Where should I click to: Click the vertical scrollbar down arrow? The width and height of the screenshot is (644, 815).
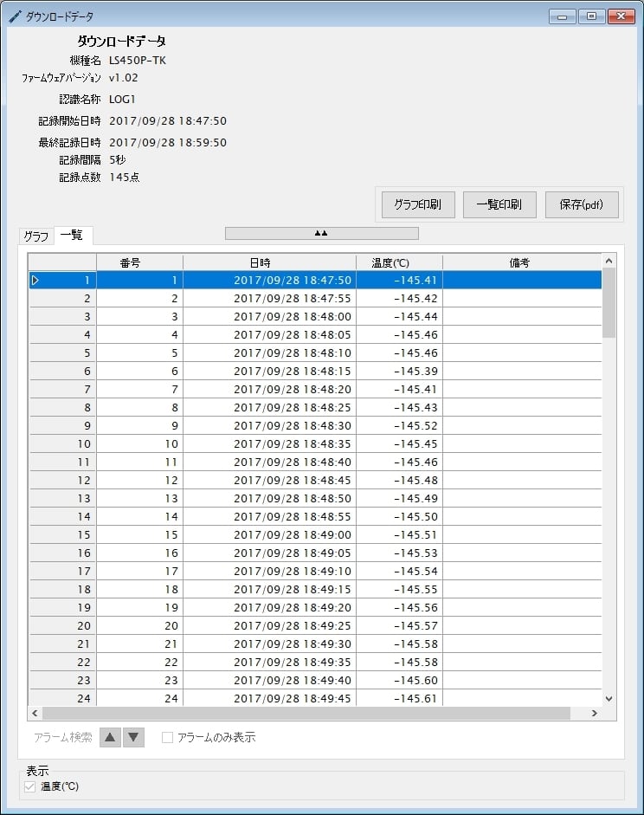pos(609,699)
